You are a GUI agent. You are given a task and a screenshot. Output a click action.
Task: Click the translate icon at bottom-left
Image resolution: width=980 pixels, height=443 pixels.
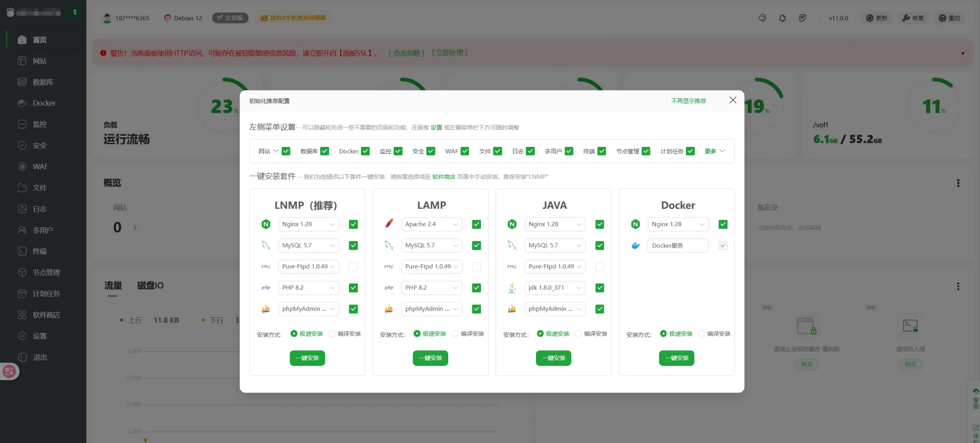click(x=9, y=371)
